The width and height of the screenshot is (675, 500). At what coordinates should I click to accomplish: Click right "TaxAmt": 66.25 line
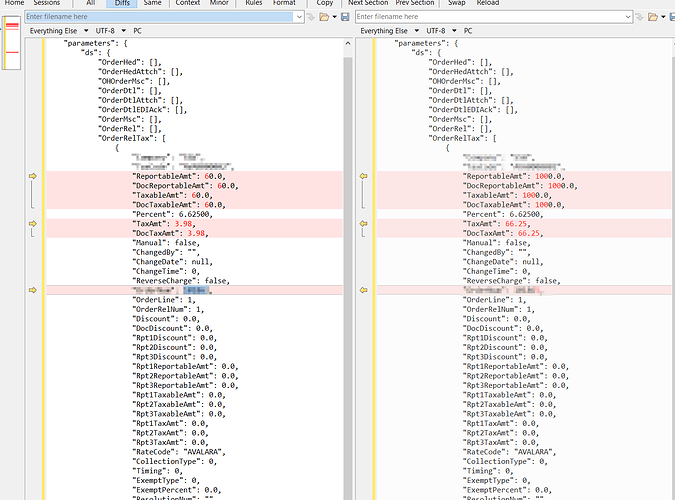point(497,224)
